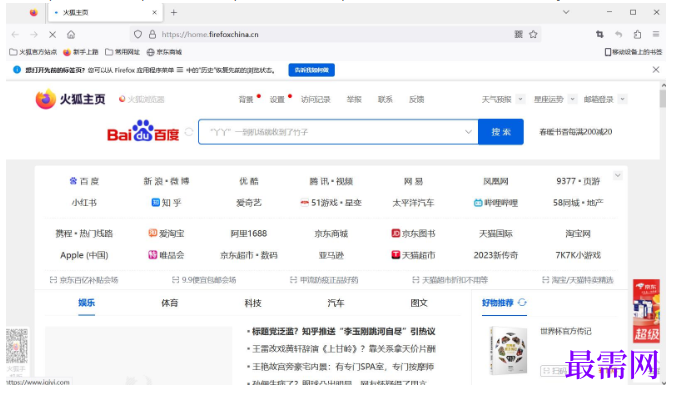Click the QR code icon in address bar
This screenshot has height=396, width=677.
(519, 34)
